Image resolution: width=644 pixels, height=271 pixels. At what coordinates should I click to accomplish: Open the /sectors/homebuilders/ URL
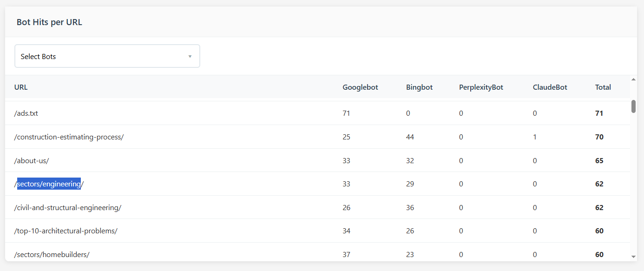coord(51,254)
